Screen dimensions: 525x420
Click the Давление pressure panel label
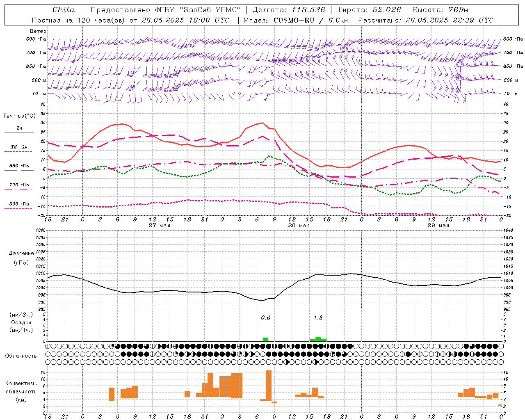pyautogui.click(x=21, y=253)
